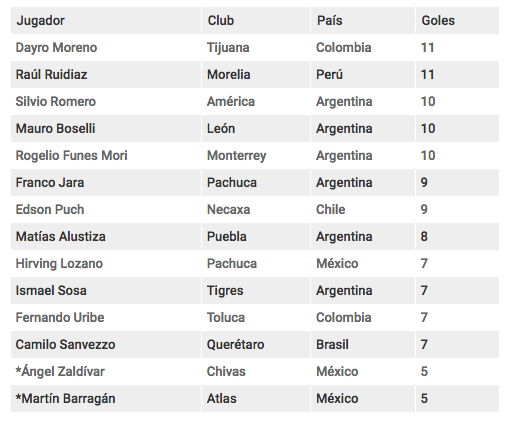Select the Franco Jara row name
509x424 pixels.
coord(50,183)
